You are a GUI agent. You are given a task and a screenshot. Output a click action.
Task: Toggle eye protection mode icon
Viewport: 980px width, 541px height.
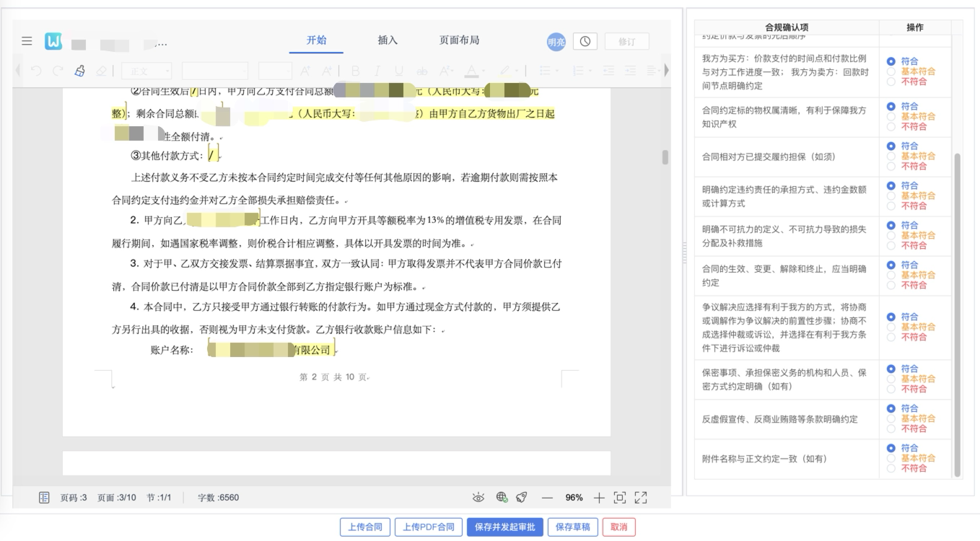pyautogui.click(x=478, y=497)
